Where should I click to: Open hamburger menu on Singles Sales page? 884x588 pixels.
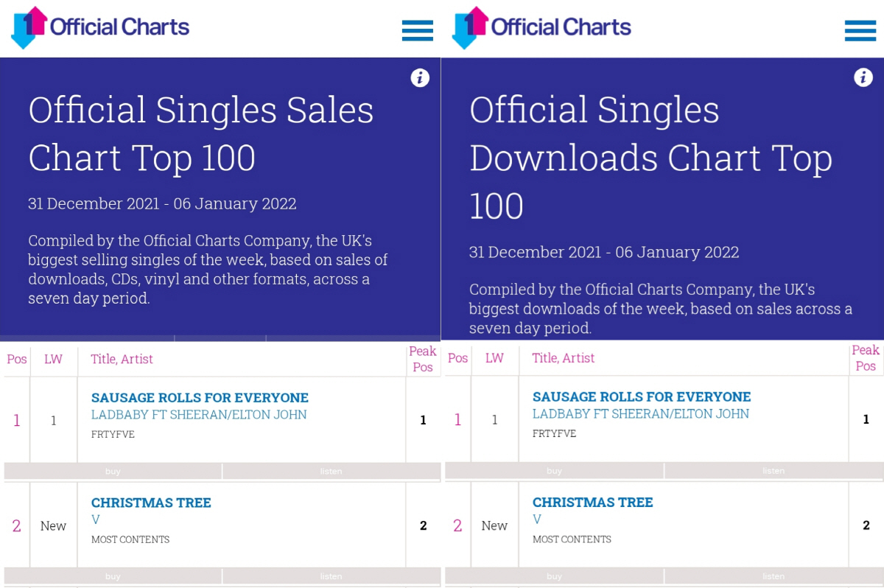417,30
